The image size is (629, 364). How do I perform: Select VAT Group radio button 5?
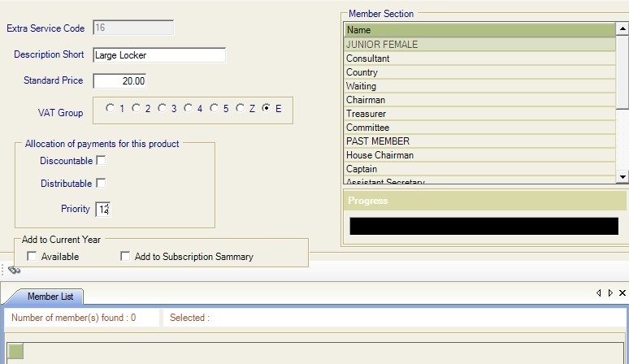coord(215,108)
